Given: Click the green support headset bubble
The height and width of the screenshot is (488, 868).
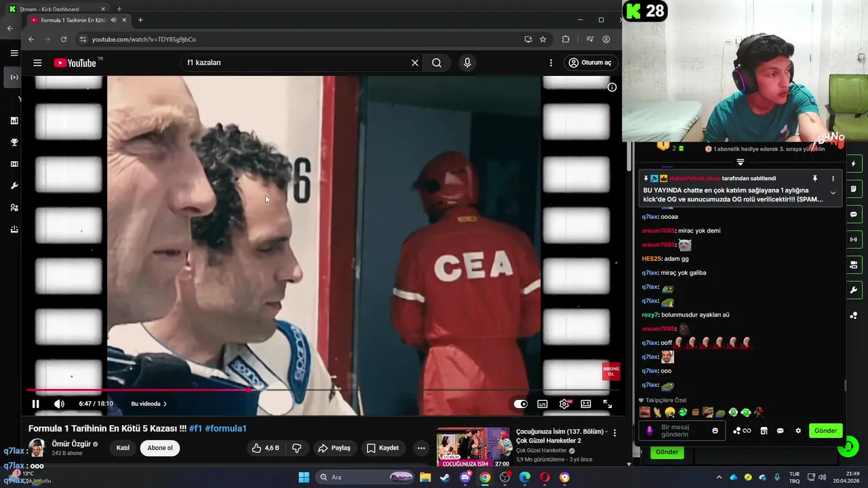Looking at the screenshot, I should coord(848,447).
